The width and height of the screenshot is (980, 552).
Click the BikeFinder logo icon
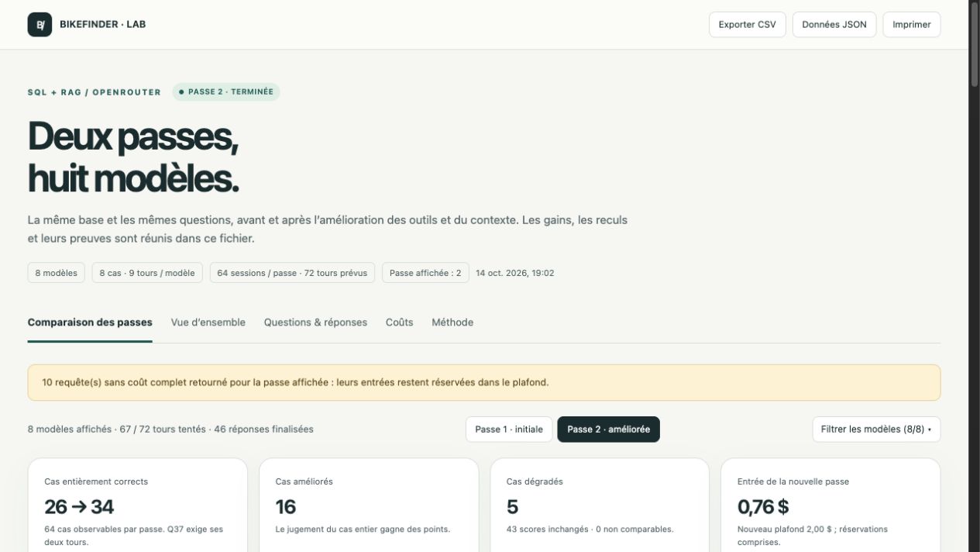(40, 24)
